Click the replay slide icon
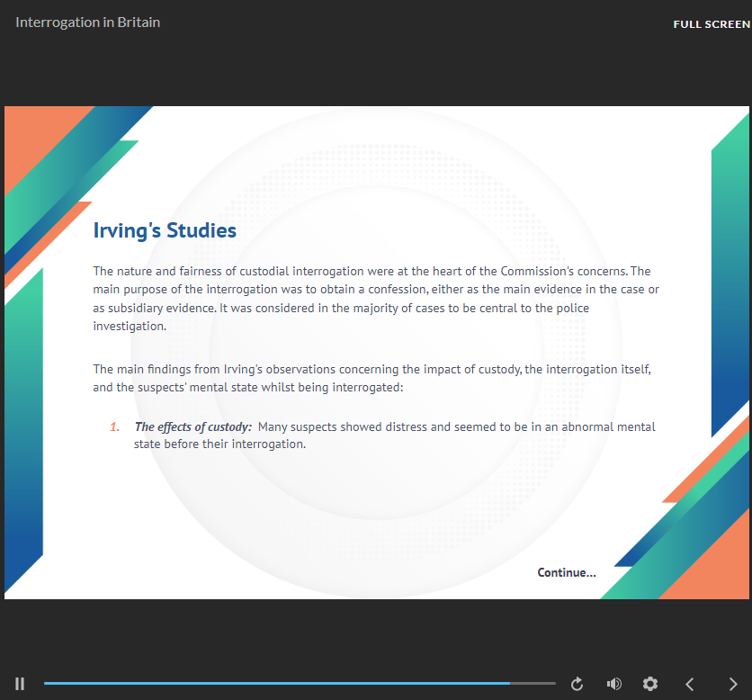The width and height of the screenshot is (752, 700). point(577,684)
